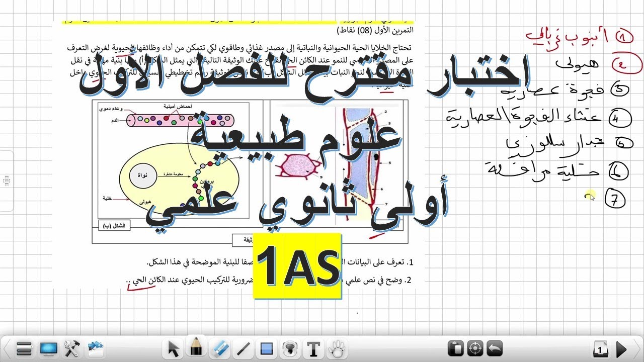Click the خلية label in diagram
This screenshot has height=362, width=644.
[x=107, y=198]
